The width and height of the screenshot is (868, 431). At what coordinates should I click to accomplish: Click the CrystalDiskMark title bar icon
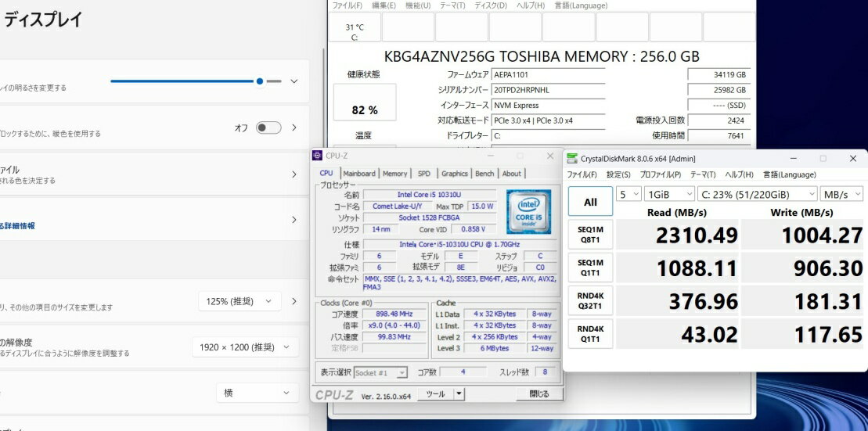tap(571, 159)
